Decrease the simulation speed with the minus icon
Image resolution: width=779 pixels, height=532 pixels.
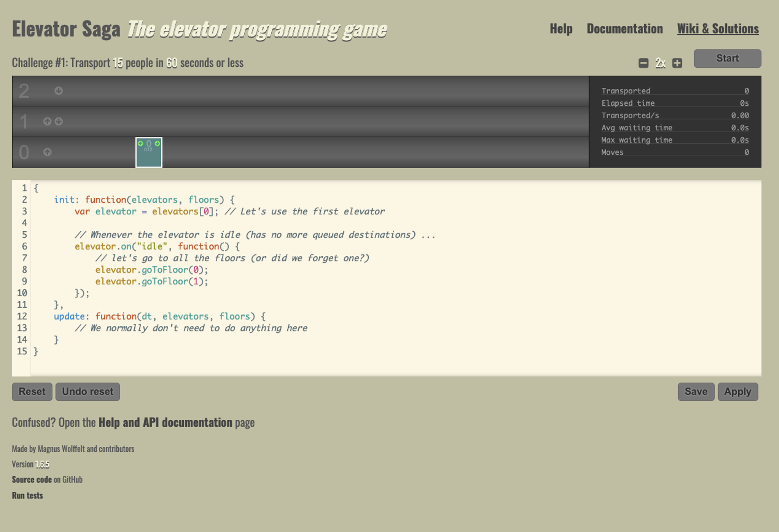643,63
